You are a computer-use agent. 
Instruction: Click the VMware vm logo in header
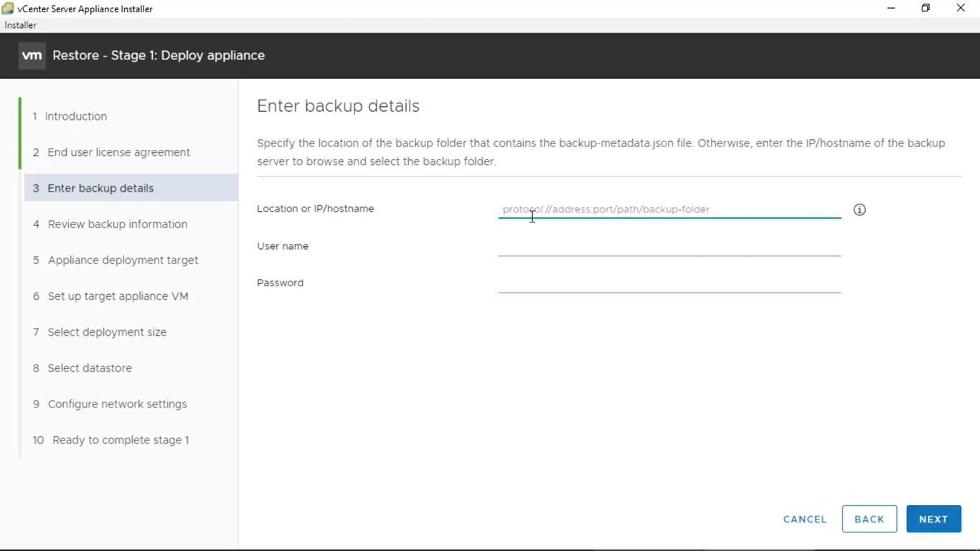(32, 55)
